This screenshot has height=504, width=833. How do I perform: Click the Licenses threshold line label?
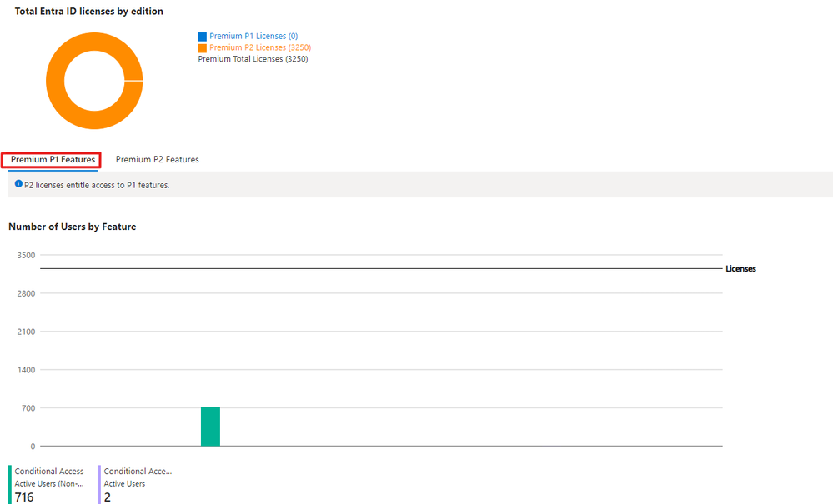(740, 269)
